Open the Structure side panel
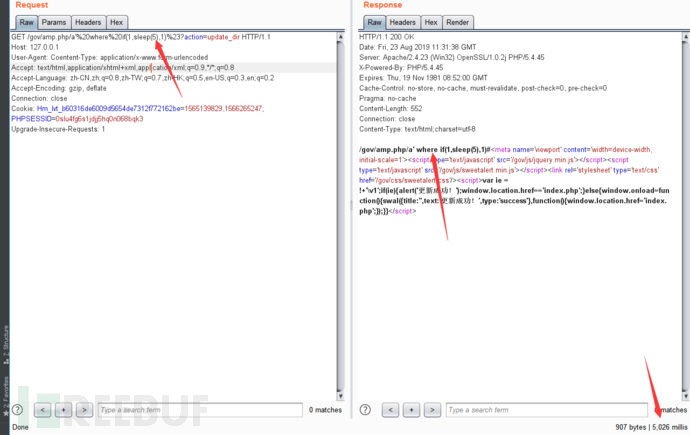 click(5, 345)
